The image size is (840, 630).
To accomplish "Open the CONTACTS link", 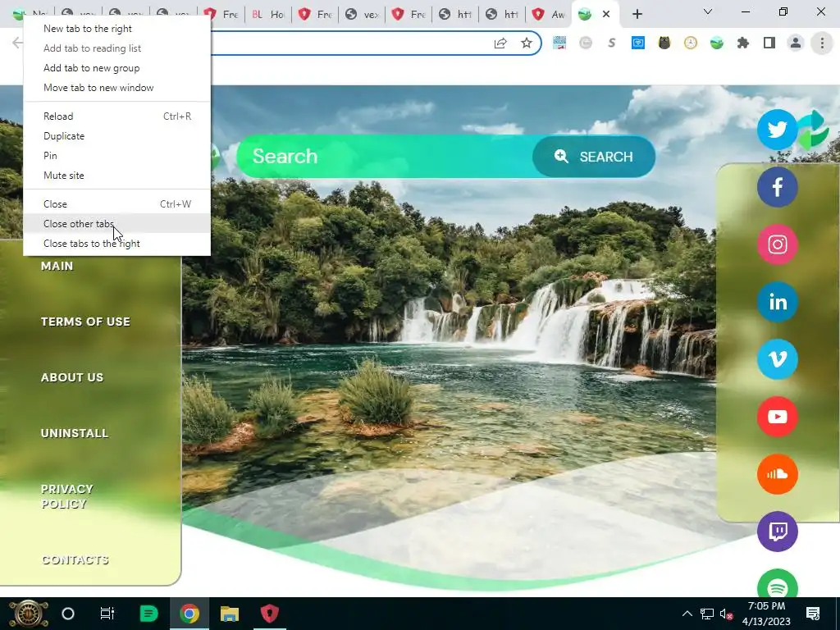I will (x=75, y=559).
